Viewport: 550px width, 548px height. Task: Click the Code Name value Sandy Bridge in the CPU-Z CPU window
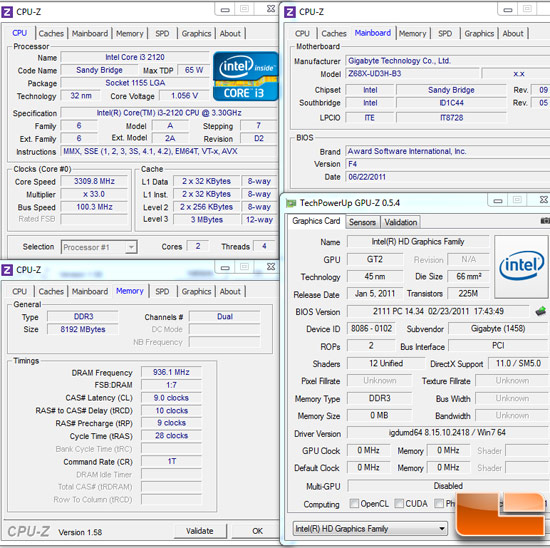[99, 70]
